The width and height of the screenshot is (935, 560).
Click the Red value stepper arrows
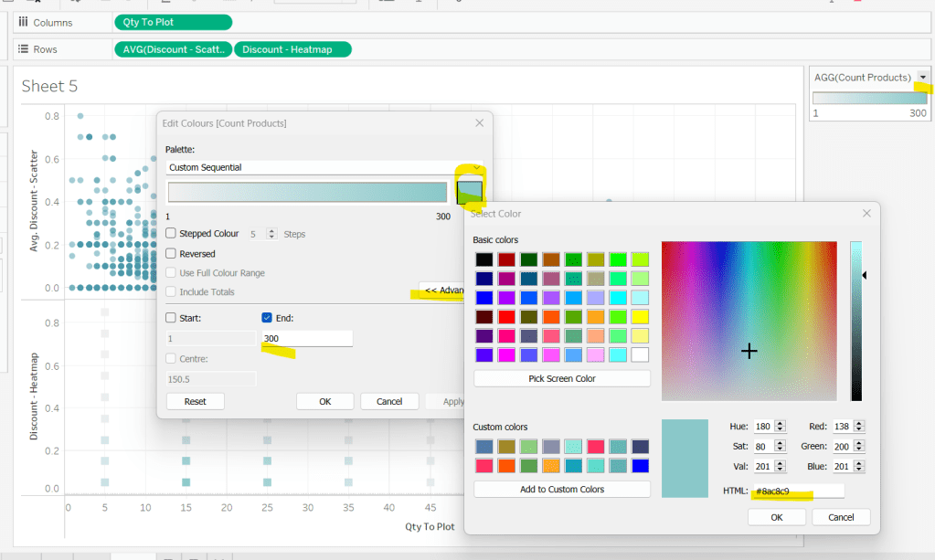point(859,427)
